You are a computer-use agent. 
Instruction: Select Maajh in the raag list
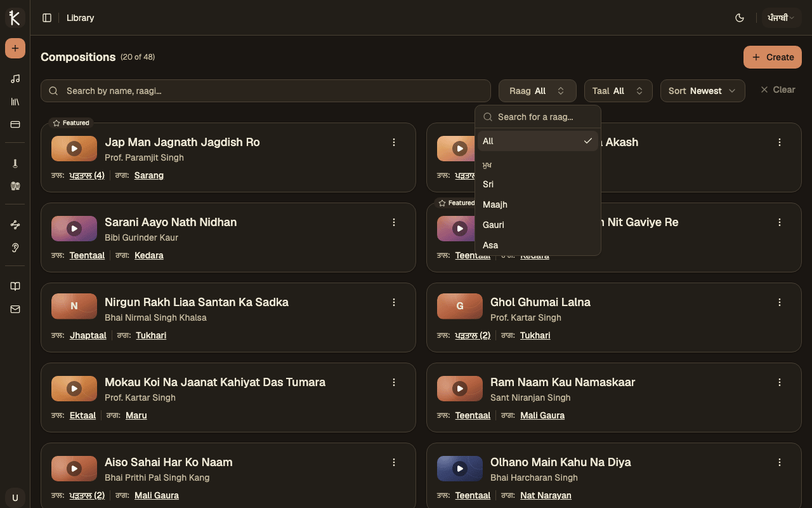pyautogui.click(x=538, y=204)
